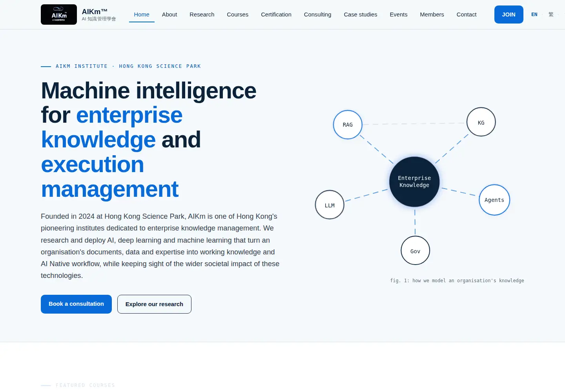
Task: Click the AIKm logo image
Action: click(x=59, y=15)
